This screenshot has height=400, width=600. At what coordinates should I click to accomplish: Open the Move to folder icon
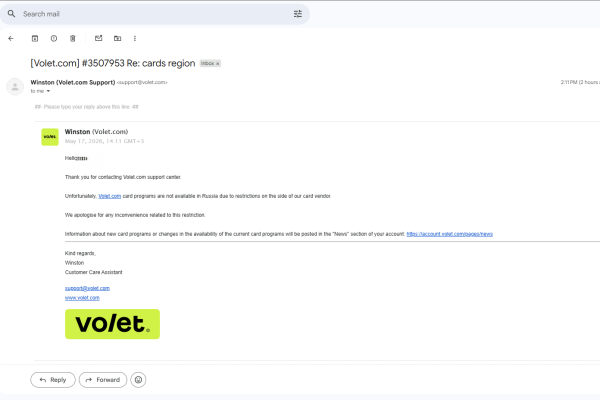coord(117,38)
